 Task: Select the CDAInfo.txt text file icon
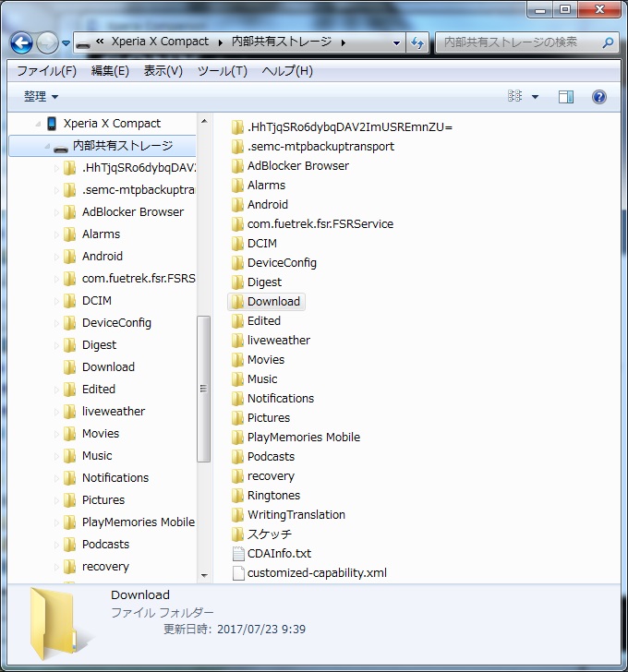[238, 554]
